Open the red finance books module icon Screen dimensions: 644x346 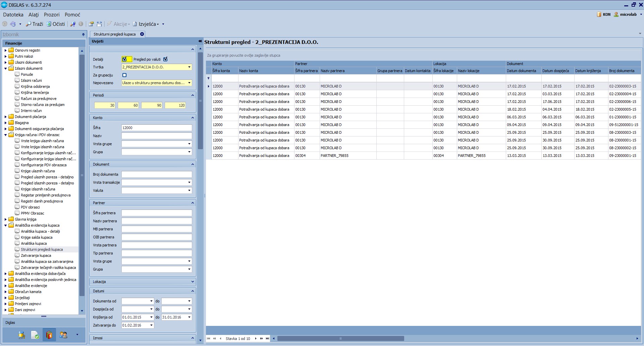coord(49,335)
